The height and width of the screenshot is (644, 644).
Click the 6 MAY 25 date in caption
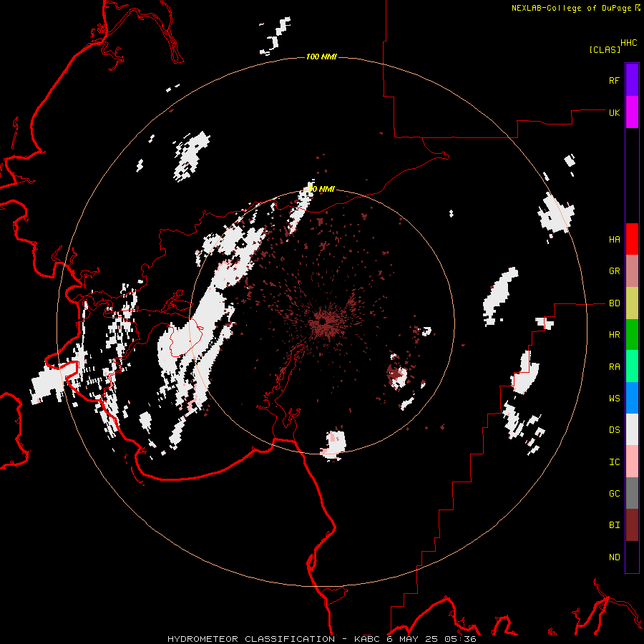[412, 639]
